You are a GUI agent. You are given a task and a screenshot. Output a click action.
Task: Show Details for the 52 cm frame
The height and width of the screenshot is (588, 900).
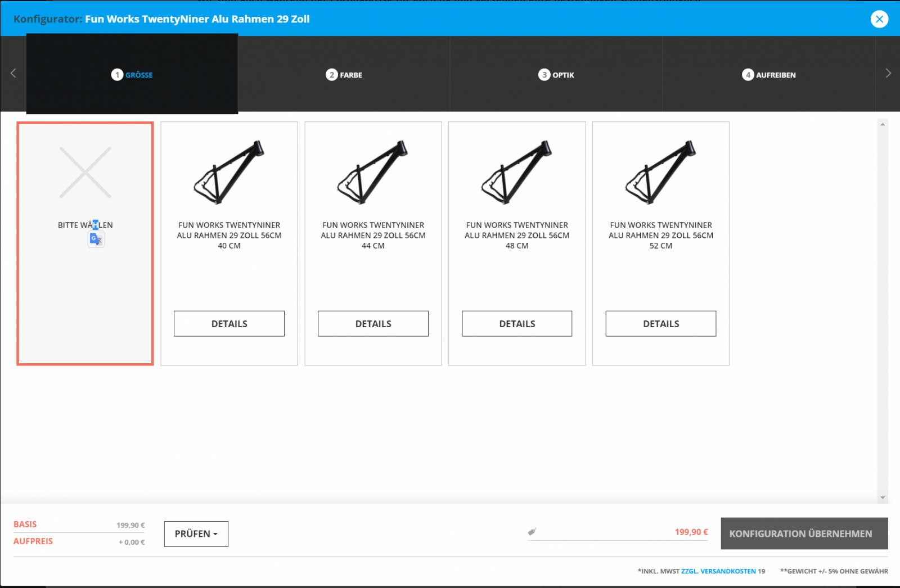click(x=661, y=324)
